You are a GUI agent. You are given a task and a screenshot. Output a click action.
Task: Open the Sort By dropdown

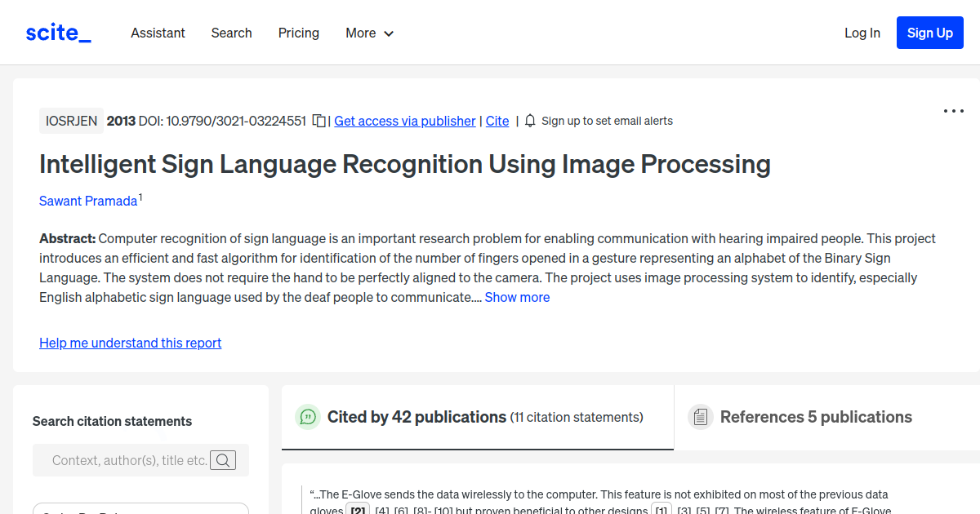pos(140,510)
